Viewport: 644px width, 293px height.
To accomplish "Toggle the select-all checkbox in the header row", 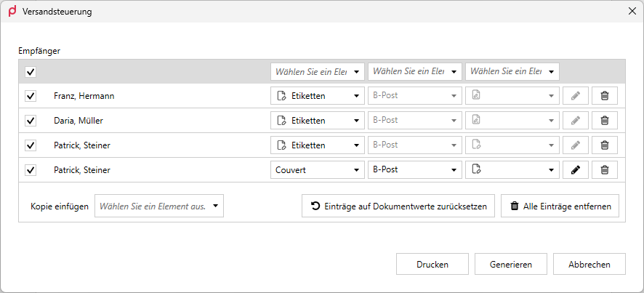I will coord(31,72).
